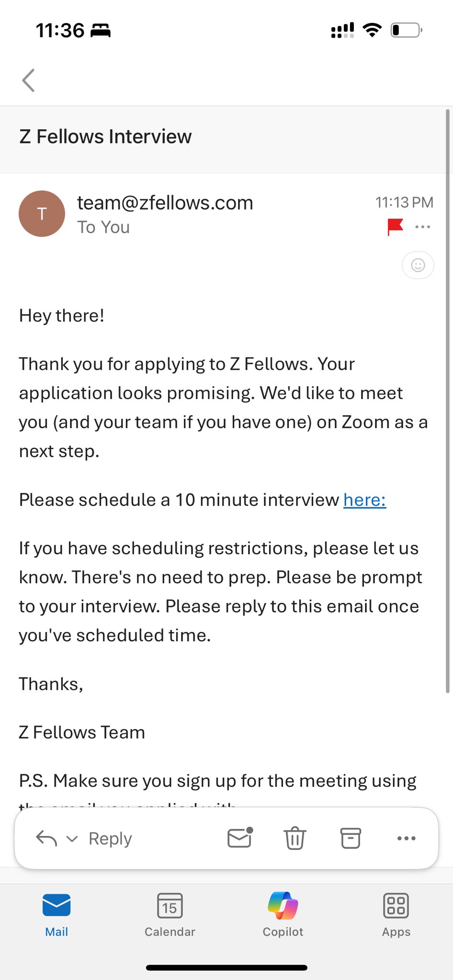Image resolution: width=453 pixels, height=980 pixels.
Task: Toggle the red flag on this email
Action: (x=395, y=227)
